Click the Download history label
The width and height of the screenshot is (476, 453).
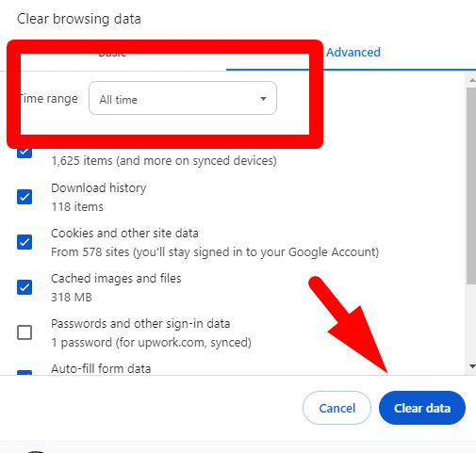99,188
